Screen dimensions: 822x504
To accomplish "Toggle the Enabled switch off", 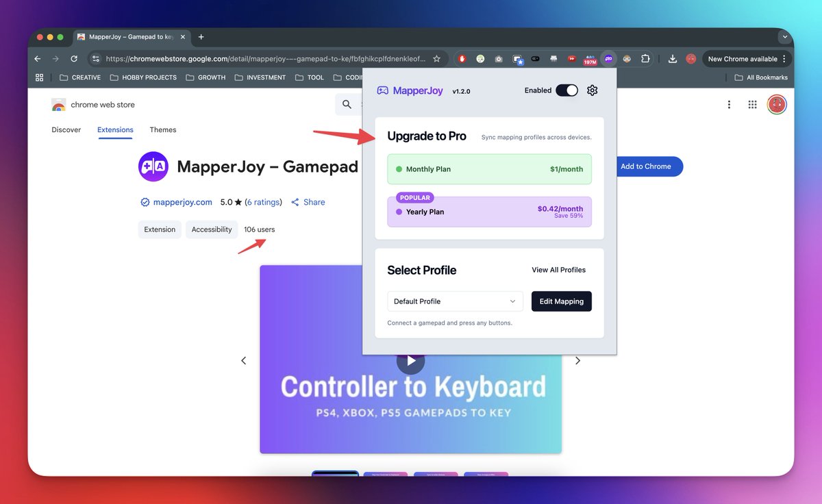I will [566, 90].
